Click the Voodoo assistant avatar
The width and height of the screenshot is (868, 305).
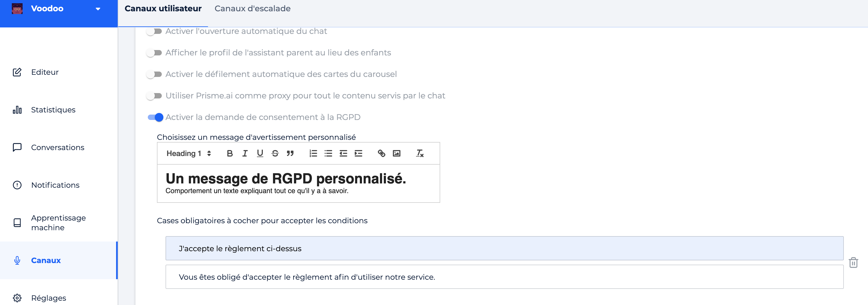[17, 8]
